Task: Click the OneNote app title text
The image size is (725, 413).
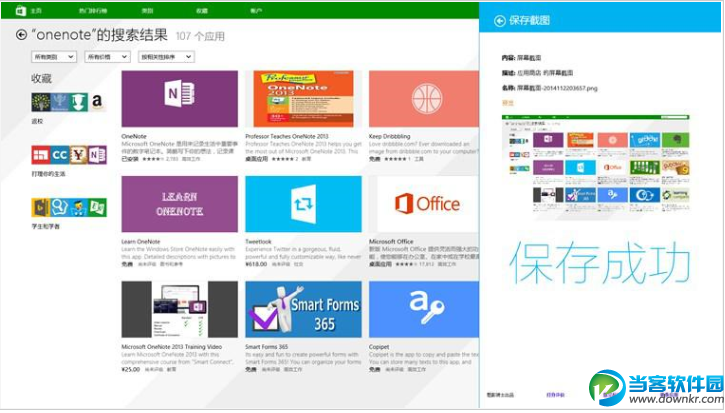Action: pos(134,136)
